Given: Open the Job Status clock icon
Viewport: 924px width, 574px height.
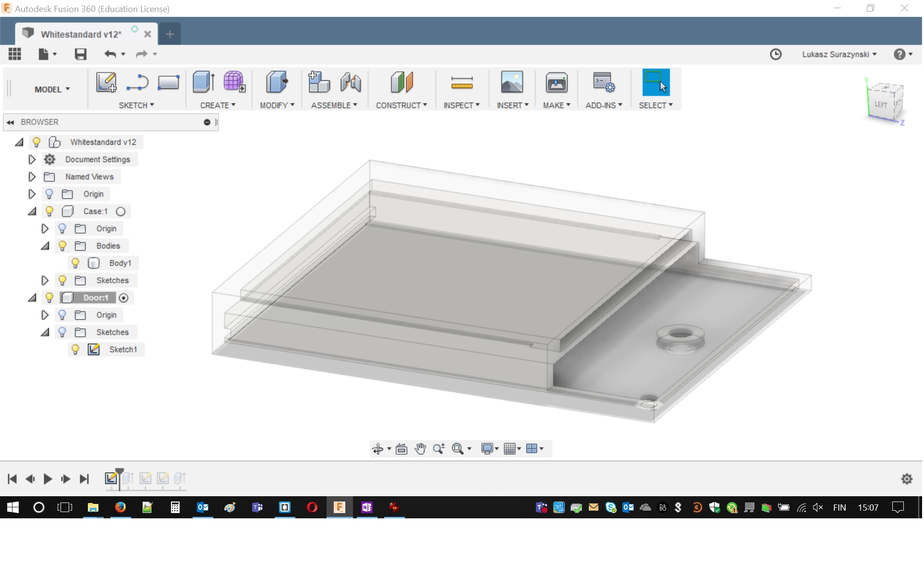Looking at the screenshot, I should (x=776, y=54).
